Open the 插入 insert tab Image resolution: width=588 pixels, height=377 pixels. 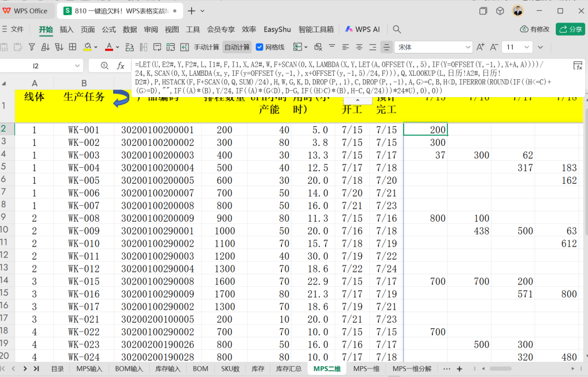click(x=67, y=29)
